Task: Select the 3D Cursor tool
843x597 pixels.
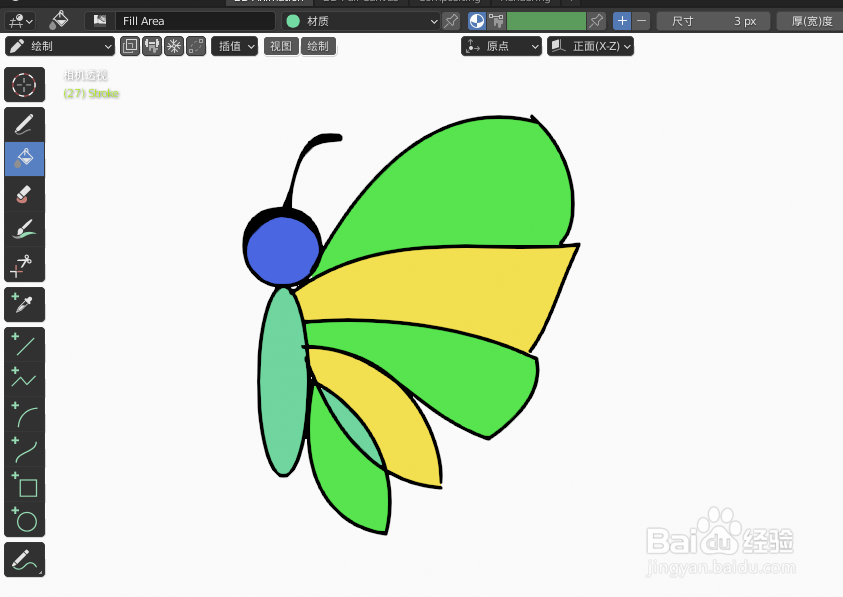Action: (x=24, y=84)
